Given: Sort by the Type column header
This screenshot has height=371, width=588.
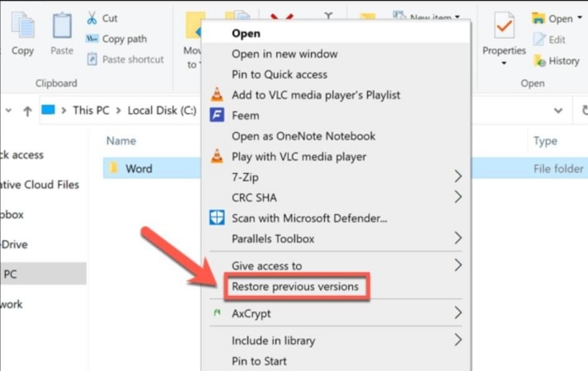Looking at the screenshot, I should click(545, 141).
